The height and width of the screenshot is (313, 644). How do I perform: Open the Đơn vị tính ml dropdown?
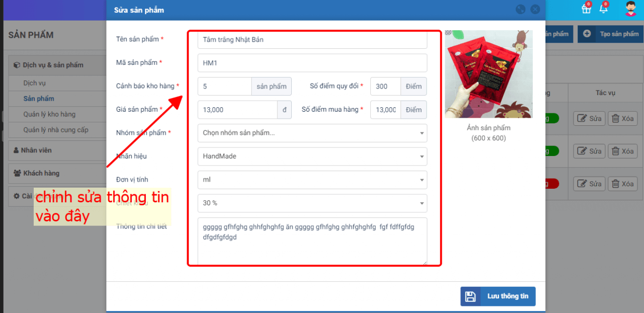click(312, 180)
